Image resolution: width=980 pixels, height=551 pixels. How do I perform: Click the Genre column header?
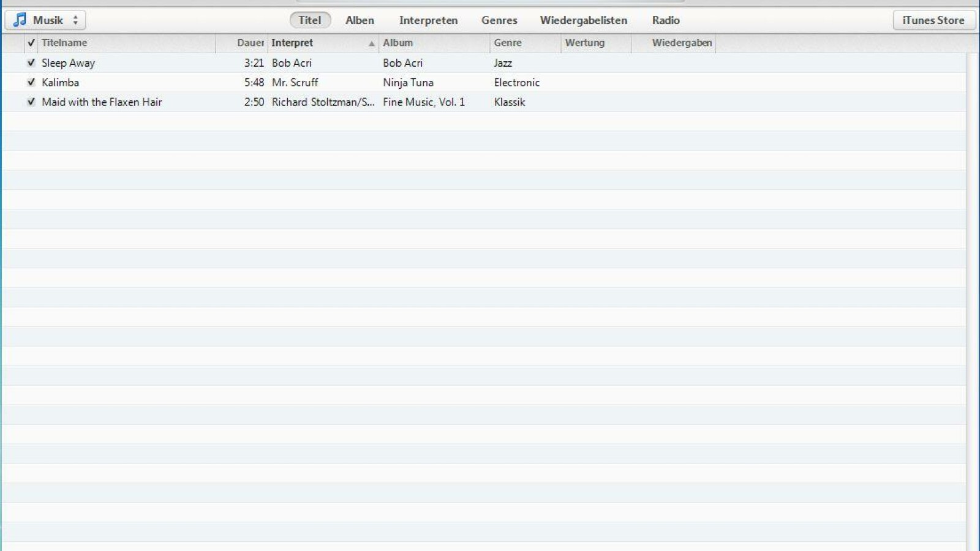click(508, 43)
